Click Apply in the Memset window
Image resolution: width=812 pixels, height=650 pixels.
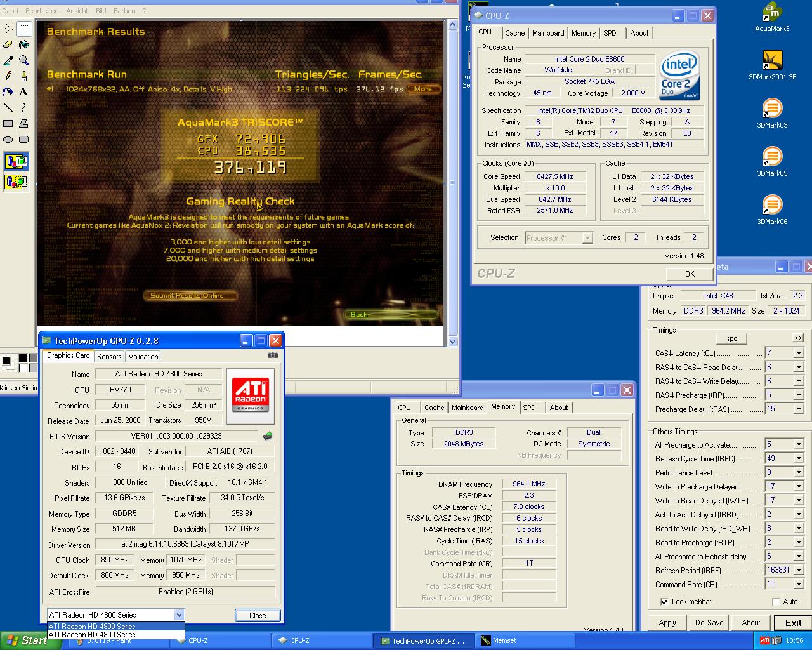click(x=667, y=623)
